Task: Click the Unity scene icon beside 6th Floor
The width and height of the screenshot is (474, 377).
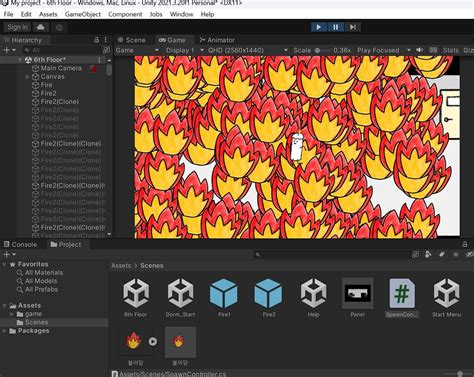Action: pos(28,60)
